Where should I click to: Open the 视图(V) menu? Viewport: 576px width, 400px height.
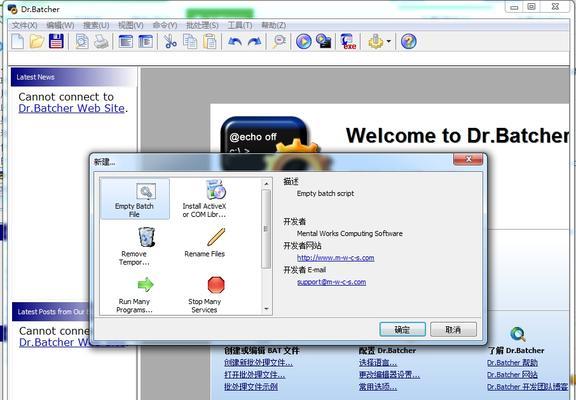(131, 25)
